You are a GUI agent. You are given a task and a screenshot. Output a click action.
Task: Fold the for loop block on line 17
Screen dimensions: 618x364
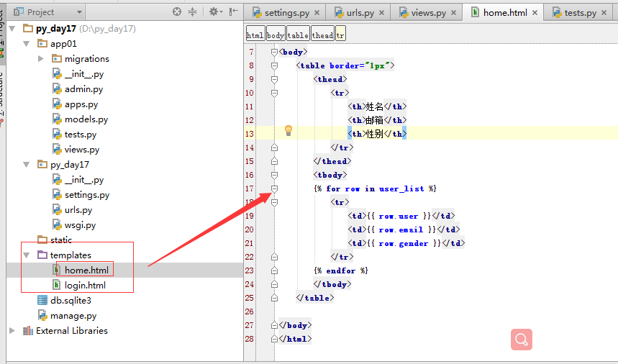click(x=274, y=188)
